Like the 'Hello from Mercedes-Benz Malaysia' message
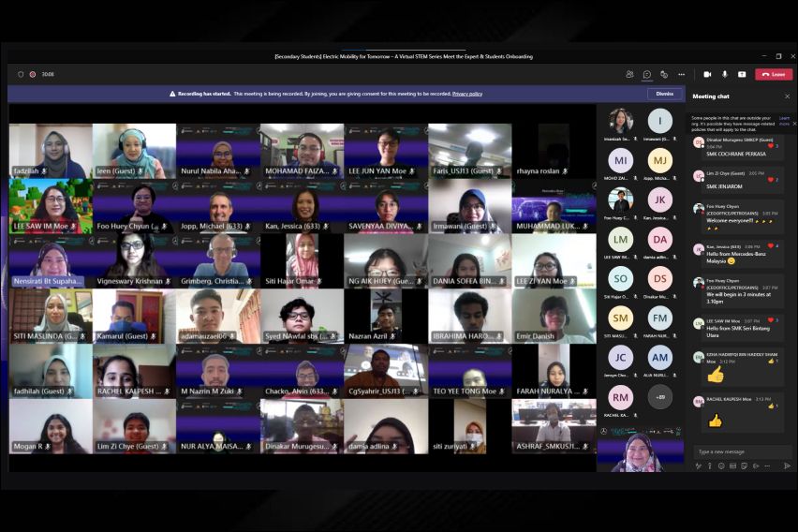 [x=771, y=245]
